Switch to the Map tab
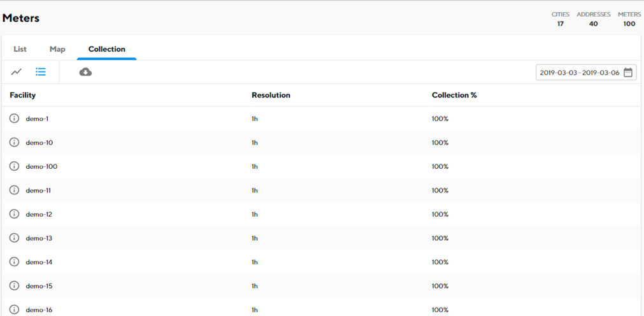The width and height of the screenshot is (644, 316). 57,49
